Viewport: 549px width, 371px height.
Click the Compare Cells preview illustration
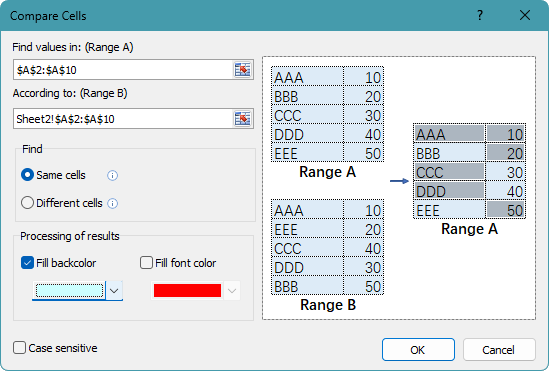399,188
